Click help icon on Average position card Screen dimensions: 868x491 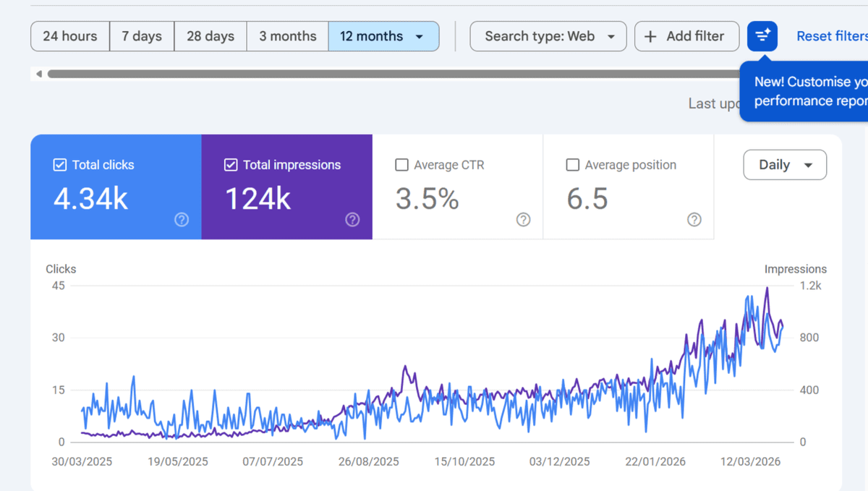(x=694, y=220)
